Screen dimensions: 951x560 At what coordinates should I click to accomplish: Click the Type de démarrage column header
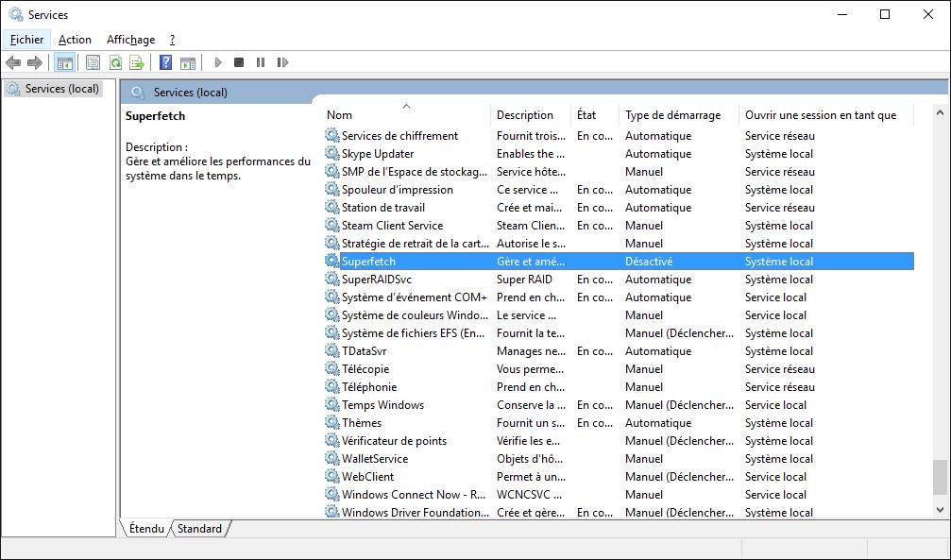click(x=676, y=114)
